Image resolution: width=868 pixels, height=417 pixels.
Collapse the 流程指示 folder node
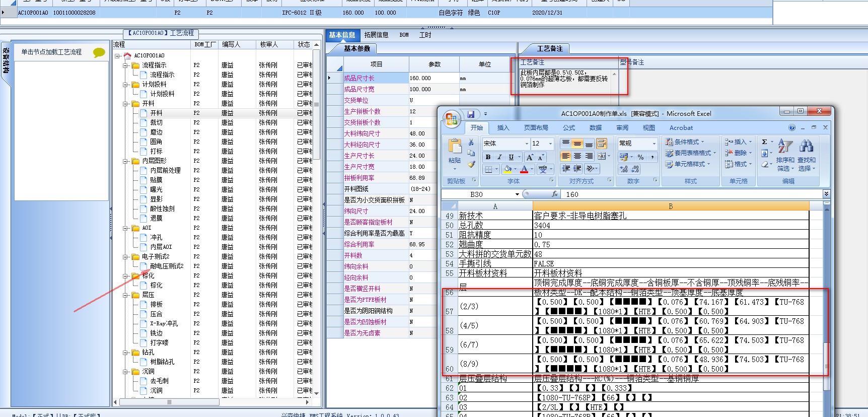[125, 65]
